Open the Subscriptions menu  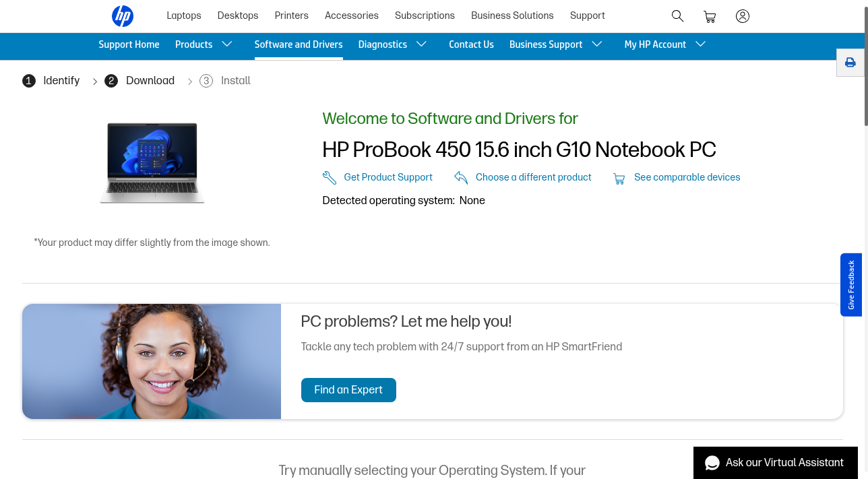[425, 15]
